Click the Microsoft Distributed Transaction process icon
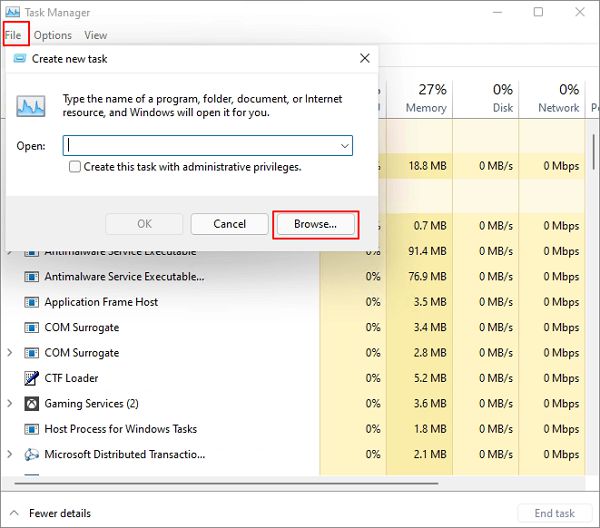This screenshot has height=528, width=600. coord(31,455)
